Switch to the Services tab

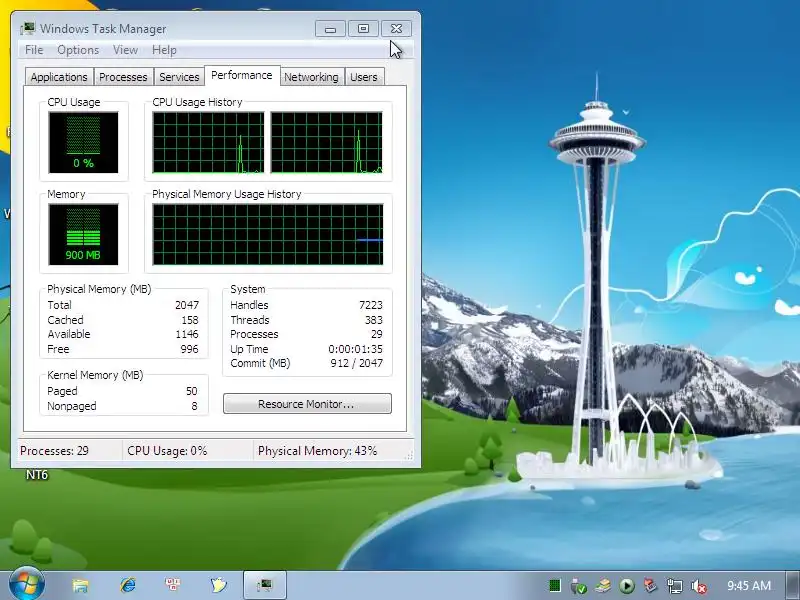[x=179, y=77]
